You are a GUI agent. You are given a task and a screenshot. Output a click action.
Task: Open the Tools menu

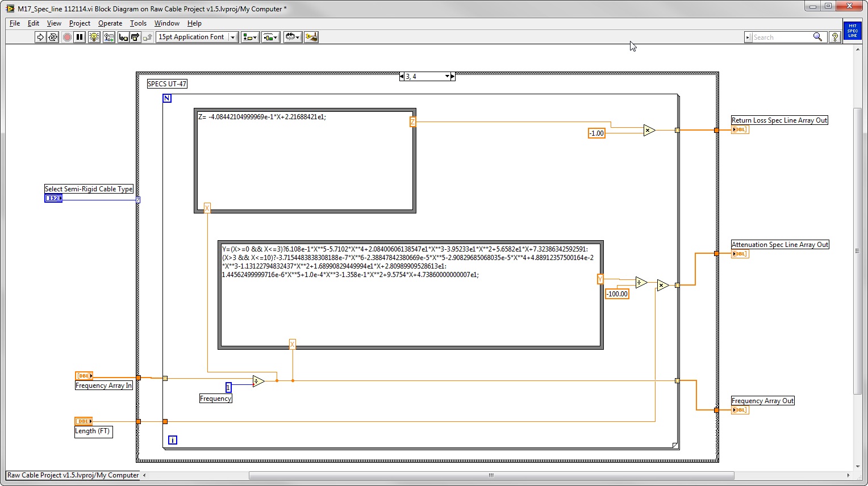(x=138, y=23)
